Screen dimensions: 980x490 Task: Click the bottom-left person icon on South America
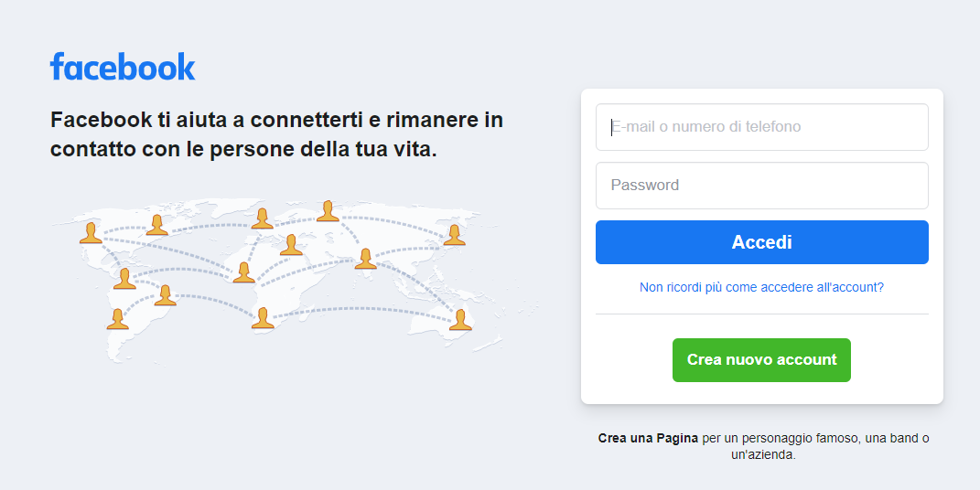(x=117, y=319)
